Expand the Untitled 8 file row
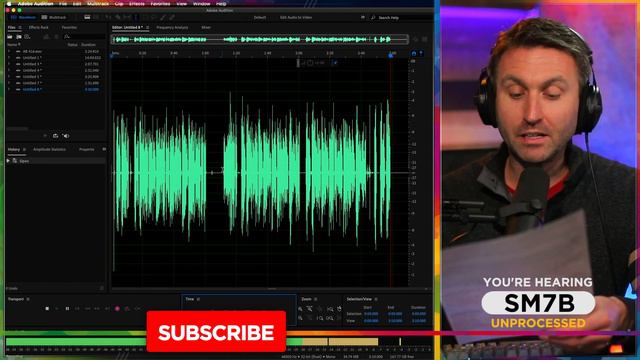Viewport: 640px width, 360px height. 9,89
